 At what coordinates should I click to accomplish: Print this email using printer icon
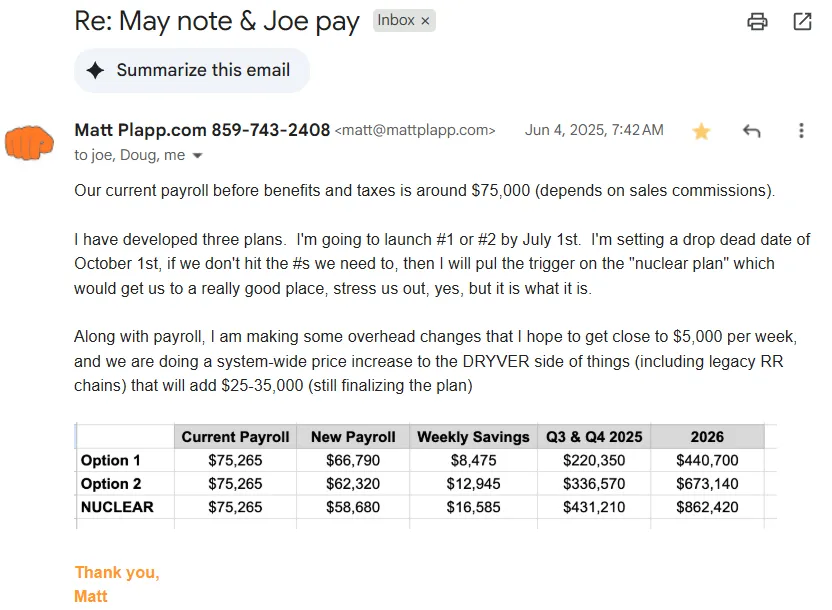tap(758, 21)
